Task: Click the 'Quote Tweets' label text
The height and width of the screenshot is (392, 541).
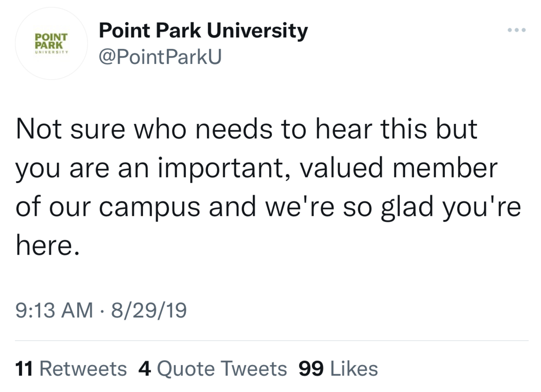Action: tap(222, 369)
